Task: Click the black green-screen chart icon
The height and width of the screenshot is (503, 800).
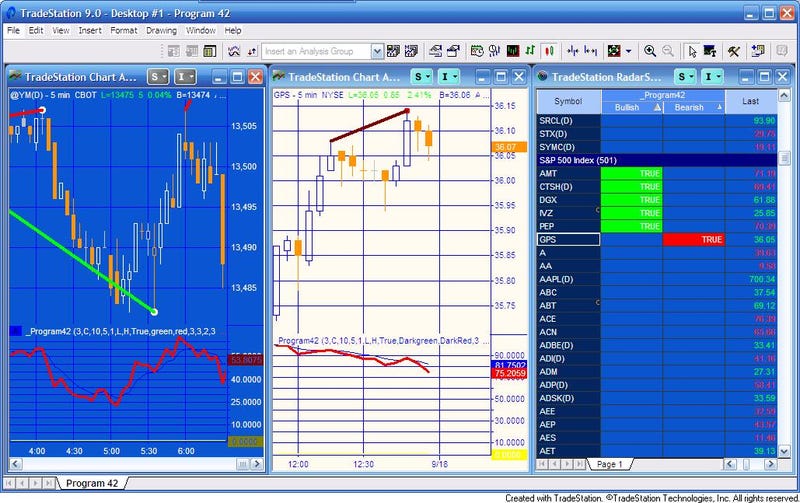Action: coord(513,51)
